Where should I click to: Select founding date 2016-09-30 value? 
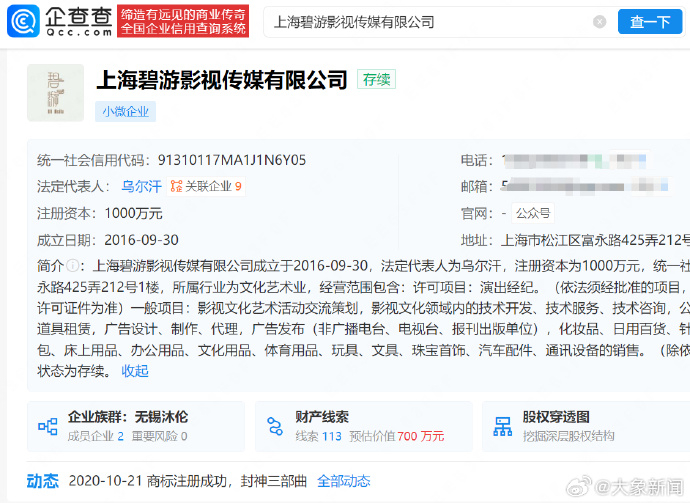click(x=141, y=240)
